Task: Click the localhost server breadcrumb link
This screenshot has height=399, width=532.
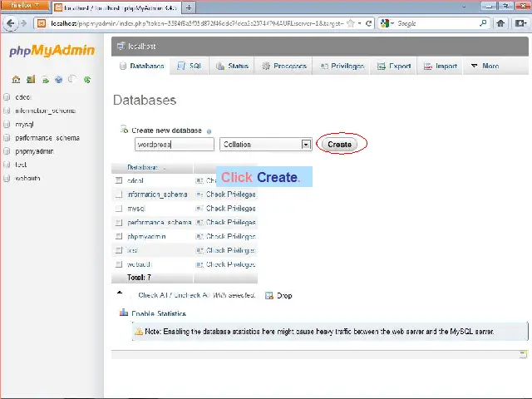Action: pyautogui.click(x=142, y=47)
